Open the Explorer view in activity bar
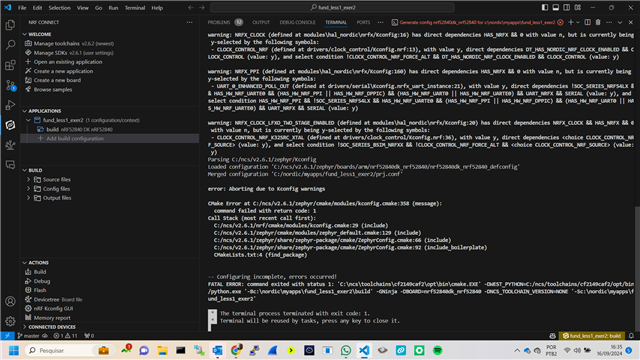The height and width of the screenshot is (360, 640). (x=10, y=25)
